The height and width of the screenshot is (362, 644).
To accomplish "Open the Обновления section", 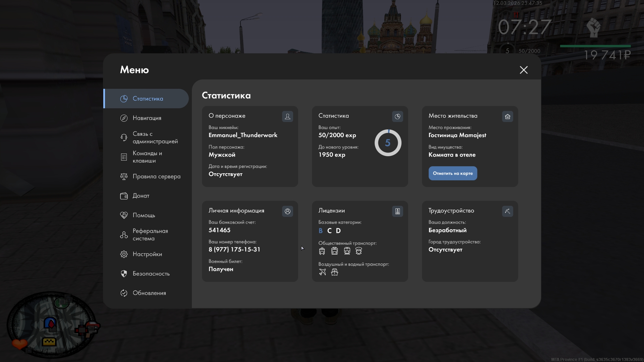I will pos(149,293).
